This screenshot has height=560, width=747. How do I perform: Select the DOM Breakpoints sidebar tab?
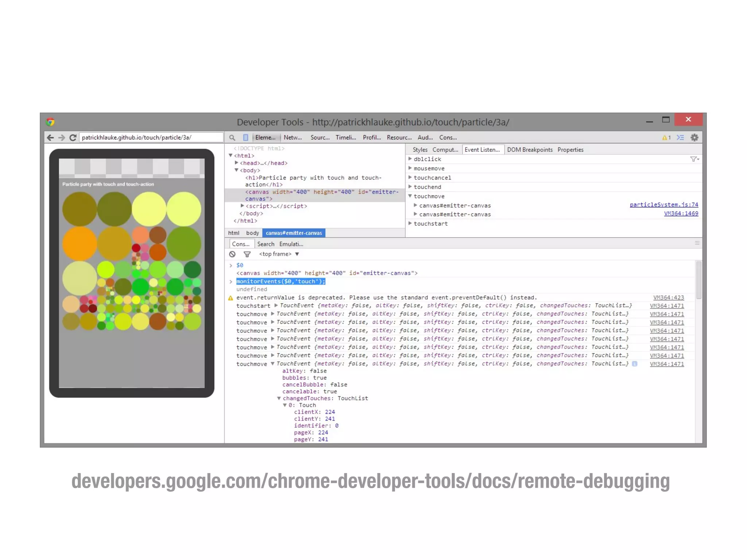coord(530,150)
